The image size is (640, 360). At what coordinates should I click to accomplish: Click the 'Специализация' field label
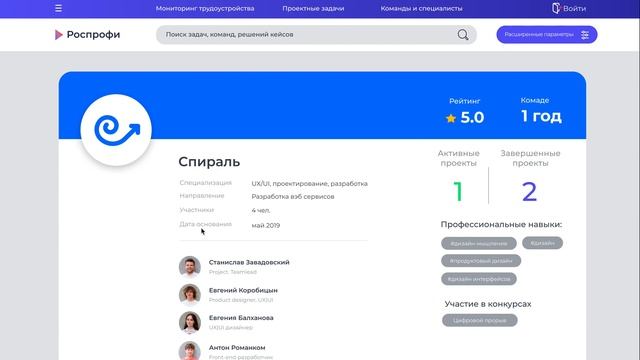tap(206, 182)
